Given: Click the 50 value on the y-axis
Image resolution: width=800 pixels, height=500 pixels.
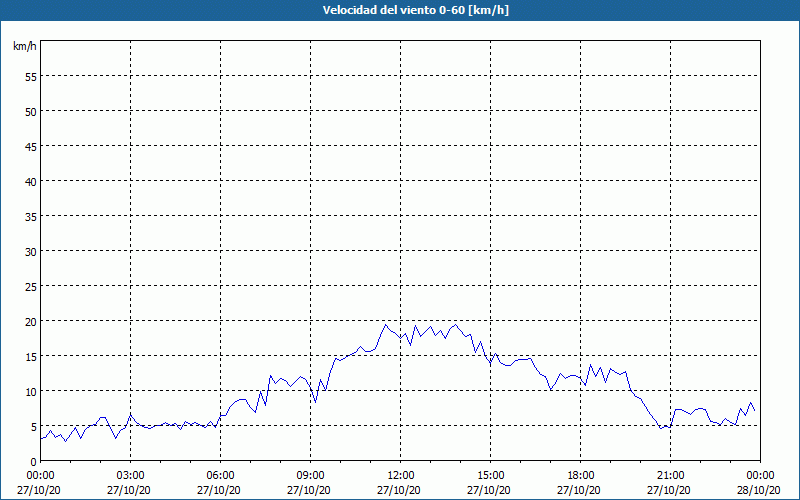Looking at the screenshot, I should pyautogui.click(x=31, y=112).
